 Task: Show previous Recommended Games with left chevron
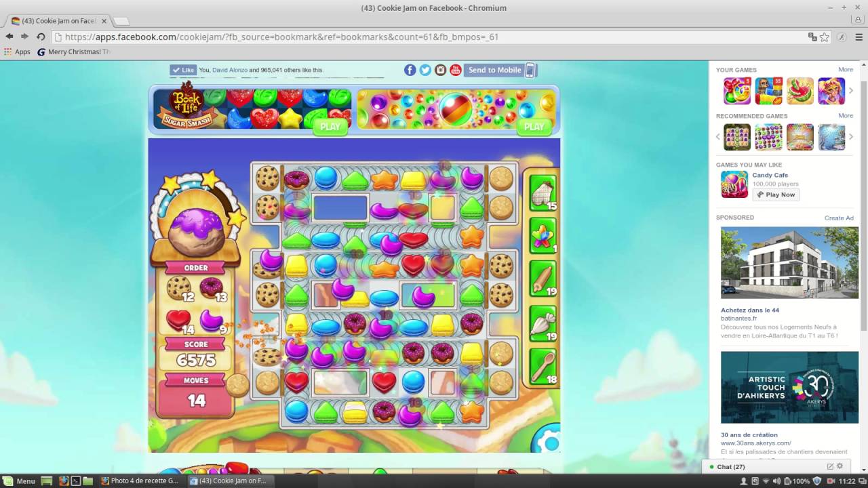(x=718, y=137)
